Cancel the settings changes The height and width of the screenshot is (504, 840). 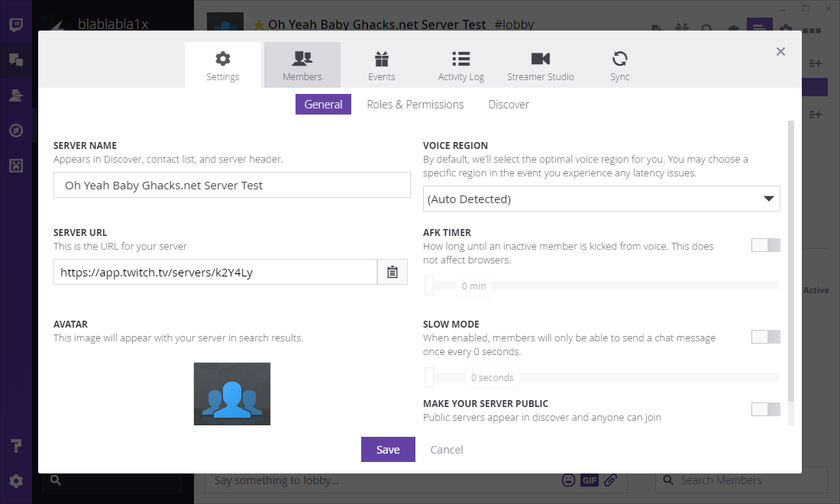tap(446, 449)
